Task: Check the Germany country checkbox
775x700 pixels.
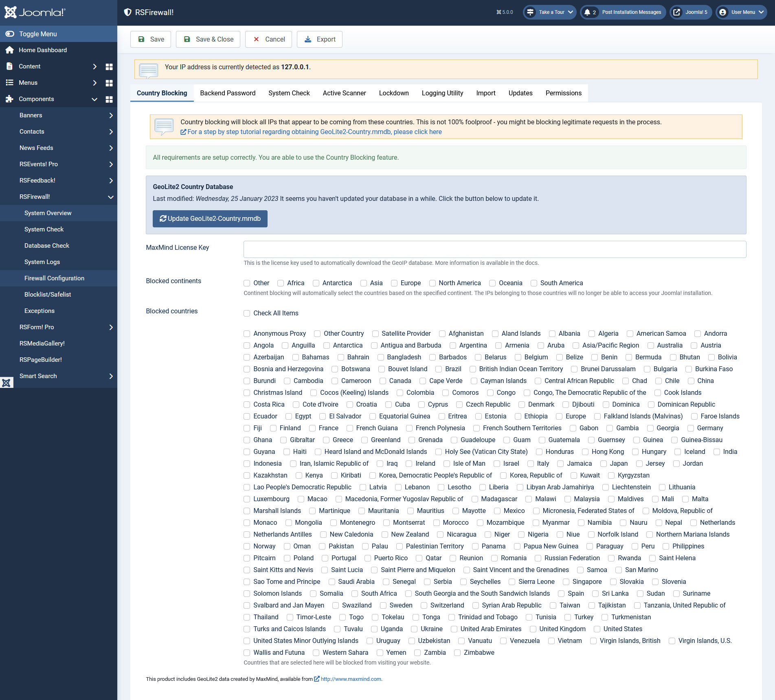Action: click(x=691, y=428)
